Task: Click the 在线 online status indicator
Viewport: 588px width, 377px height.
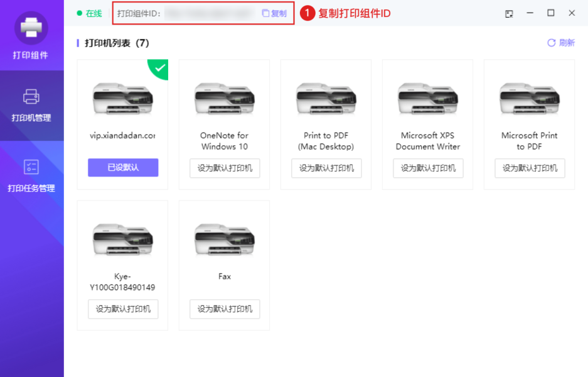Action: (x=89, y=13)
